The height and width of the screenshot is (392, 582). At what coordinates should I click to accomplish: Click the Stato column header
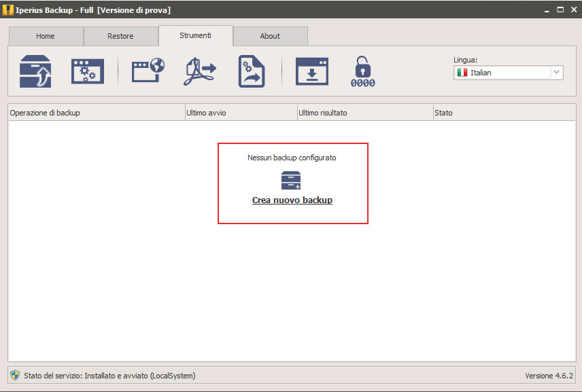pyautogui.click(x=504, y=113)
